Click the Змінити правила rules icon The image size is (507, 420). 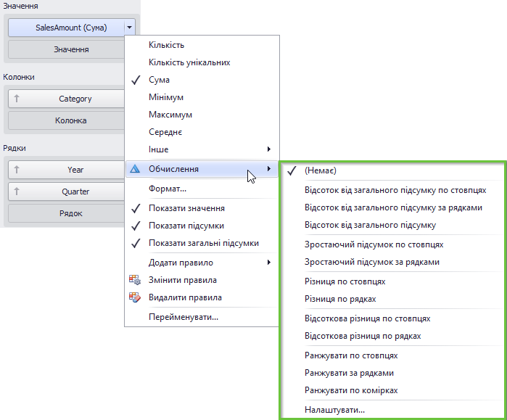[x=135, y=280]
